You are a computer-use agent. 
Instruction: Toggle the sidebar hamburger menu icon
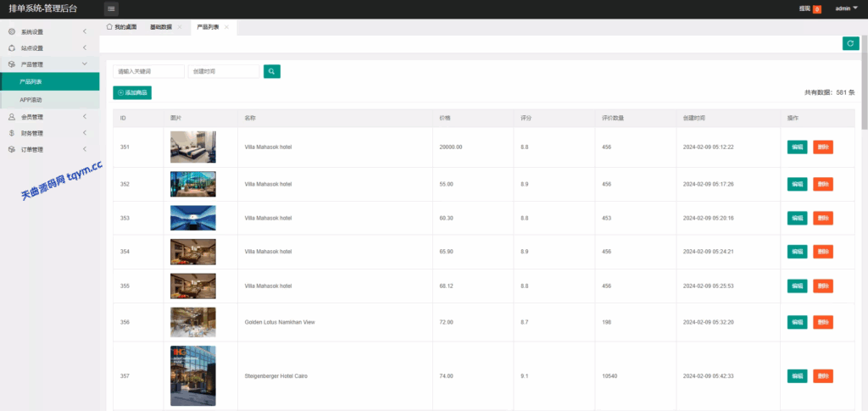click(x=111, y=8)
